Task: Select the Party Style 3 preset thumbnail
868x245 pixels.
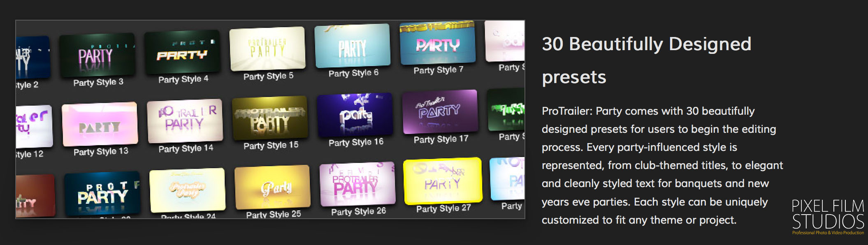Action: click(97, 55)
